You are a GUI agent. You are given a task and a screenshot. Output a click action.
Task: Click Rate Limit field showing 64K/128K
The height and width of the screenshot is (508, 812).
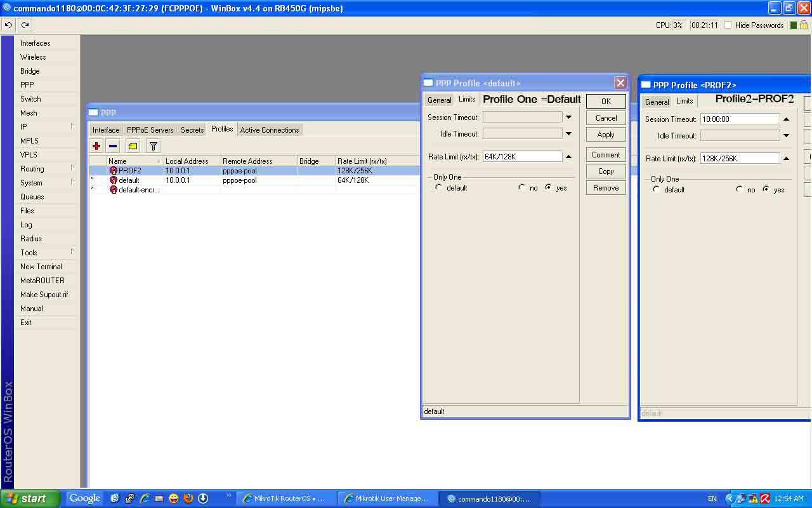point(523,157)
